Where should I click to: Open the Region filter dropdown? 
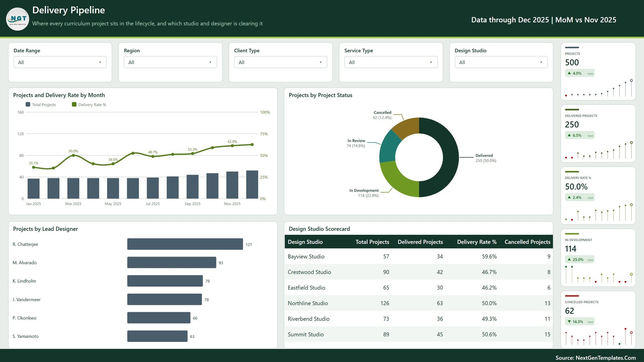tap(170, 62)
